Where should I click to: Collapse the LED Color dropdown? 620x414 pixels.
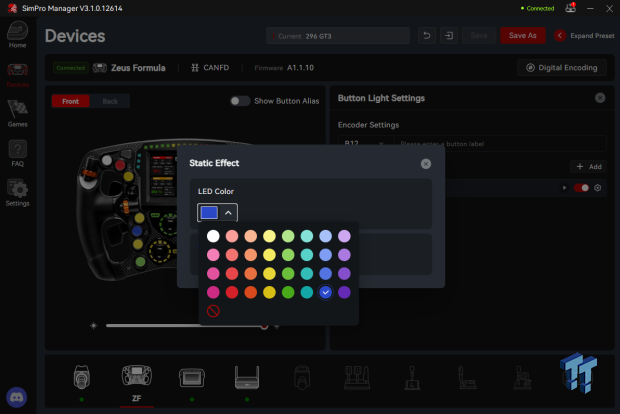pyautogui.click(x=228, y=213)
